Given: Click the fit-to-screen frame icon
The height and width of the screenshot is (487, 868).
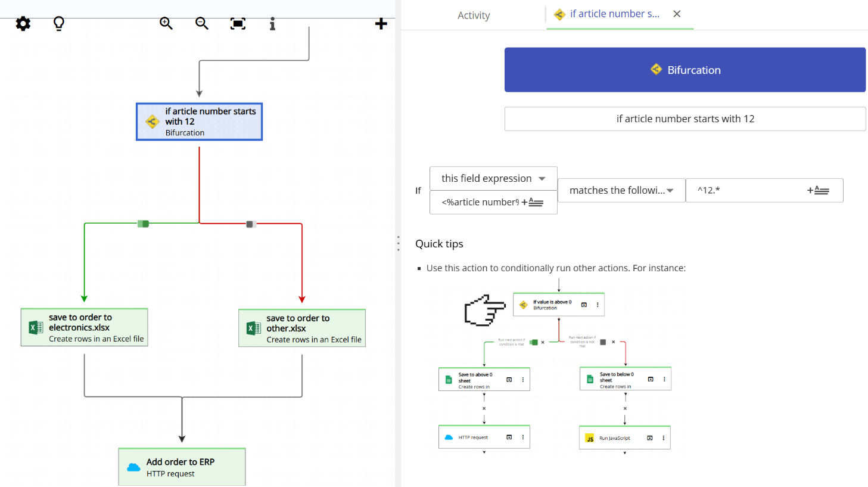Looking at the screenshot, I should point(237,23).
